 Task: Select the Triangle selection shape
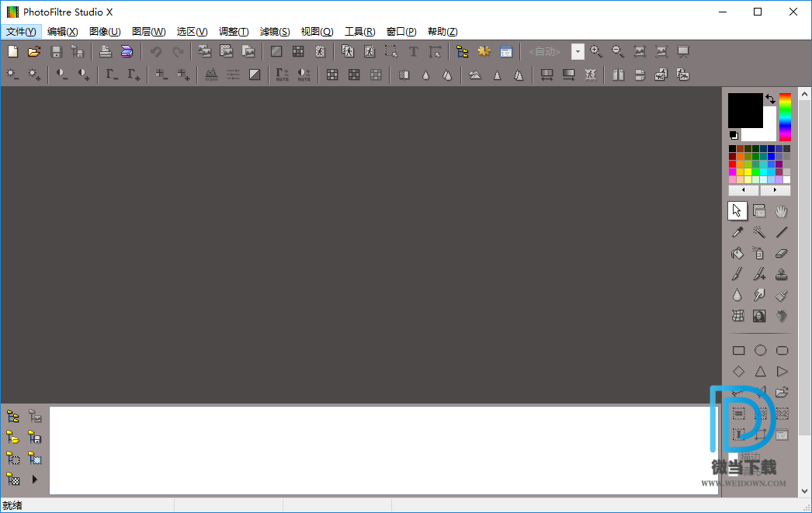[x=760, y=372]
